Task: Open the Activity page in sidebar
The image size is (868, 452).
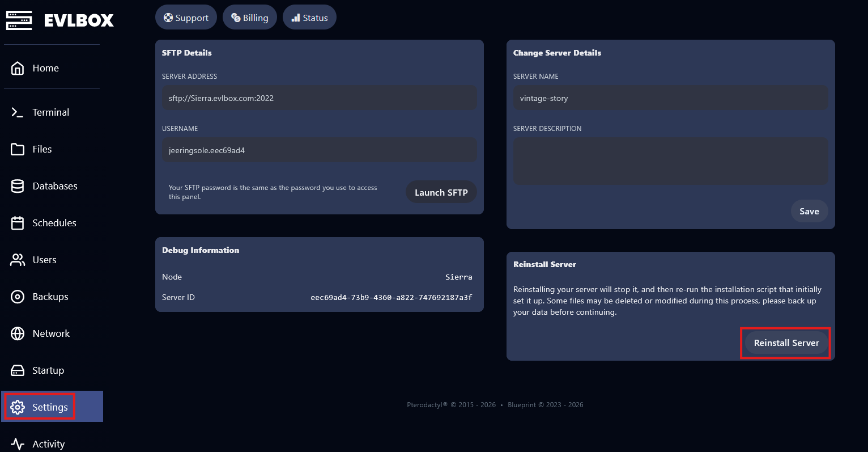Action: (x=48, y=443)
